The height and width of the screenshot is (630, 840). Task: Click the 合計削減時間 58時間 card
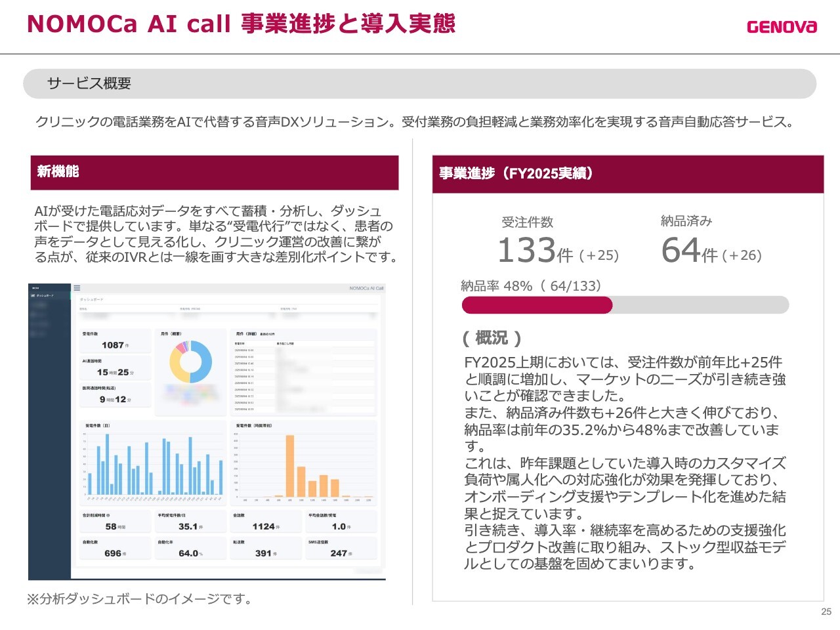point(115,522)
